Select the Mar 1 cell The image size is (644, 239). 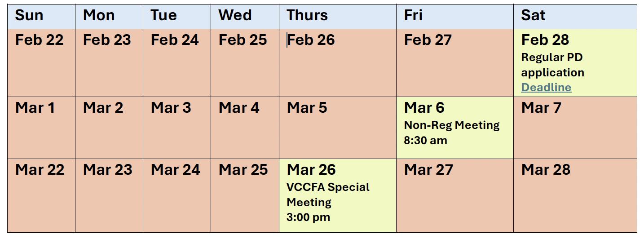point(41,128)
